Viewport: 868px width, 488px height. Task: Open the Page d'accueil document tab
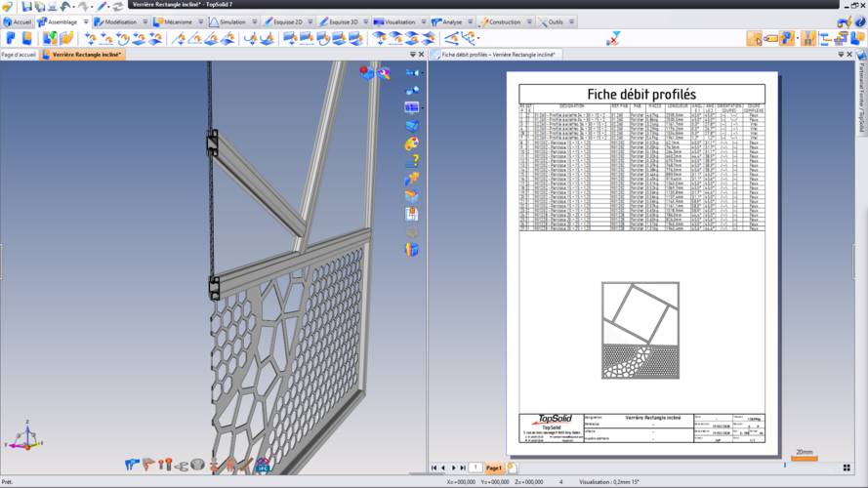(x=19, y=55)
